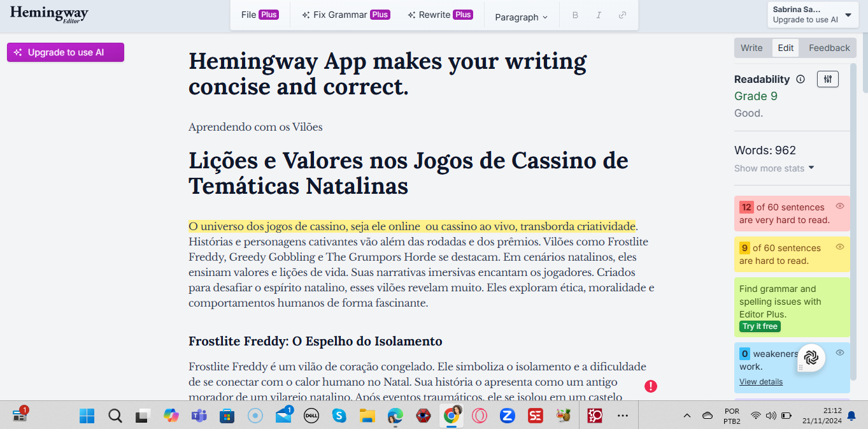Open Microsoft Edge from the taskbar
This screenshot has width=868, height=429.
(395, 416)
